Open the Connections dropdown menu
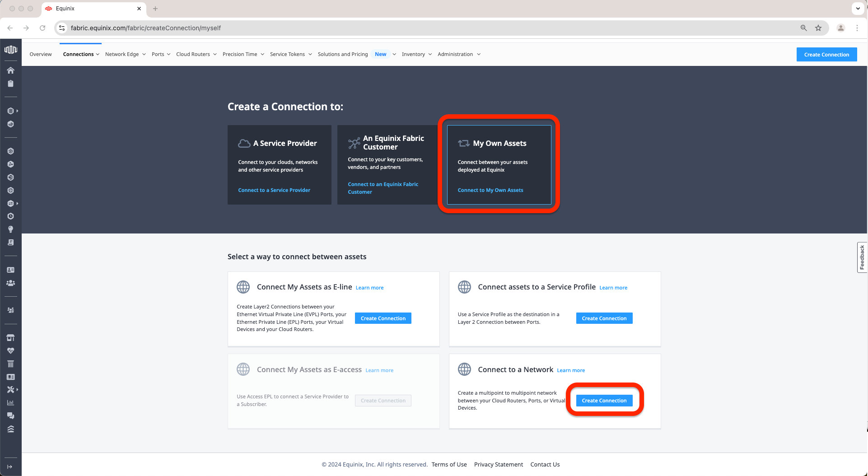This screenshot has height=476, width=868. tap(81, 54)
